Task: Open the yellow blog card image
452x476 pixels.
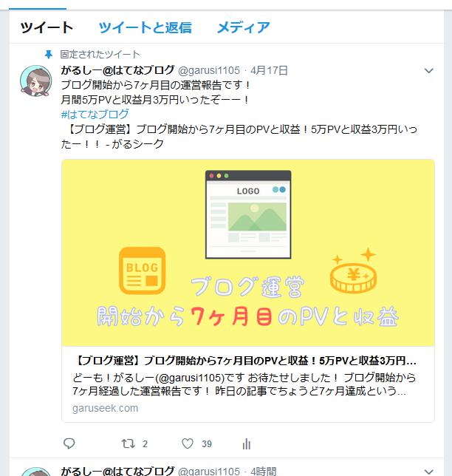Action: [248, 253]
